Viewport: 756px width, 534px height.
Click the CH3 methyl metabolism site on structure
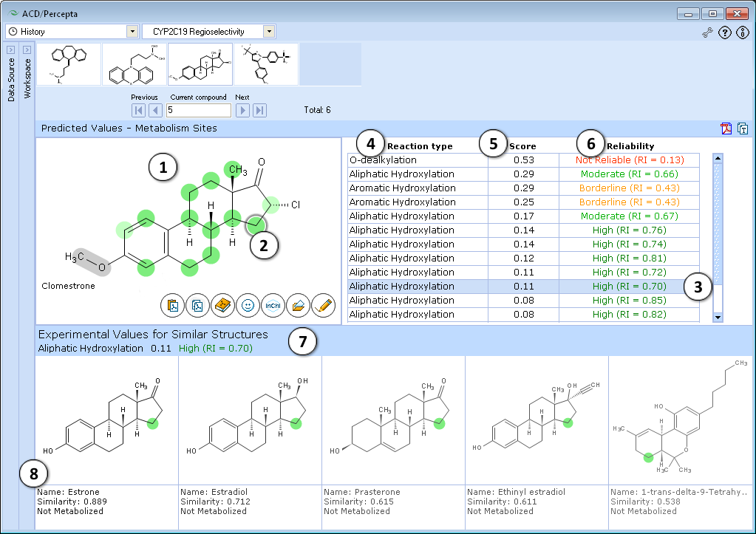tap(234, 170)
